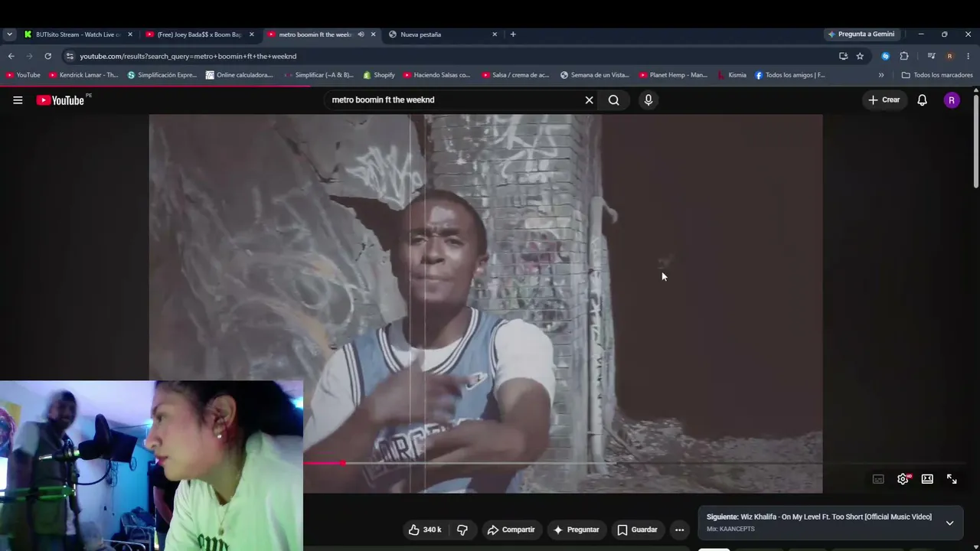980x551 pixels.
Task: Open Simplificación Expre... bookmark
Action: click(162, 75)
